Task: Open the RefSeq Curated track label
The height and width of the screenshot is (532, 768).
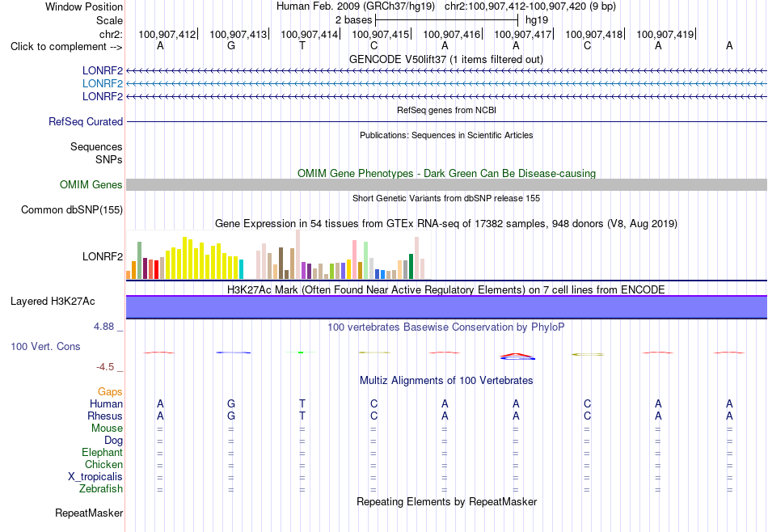Action: 86,121
